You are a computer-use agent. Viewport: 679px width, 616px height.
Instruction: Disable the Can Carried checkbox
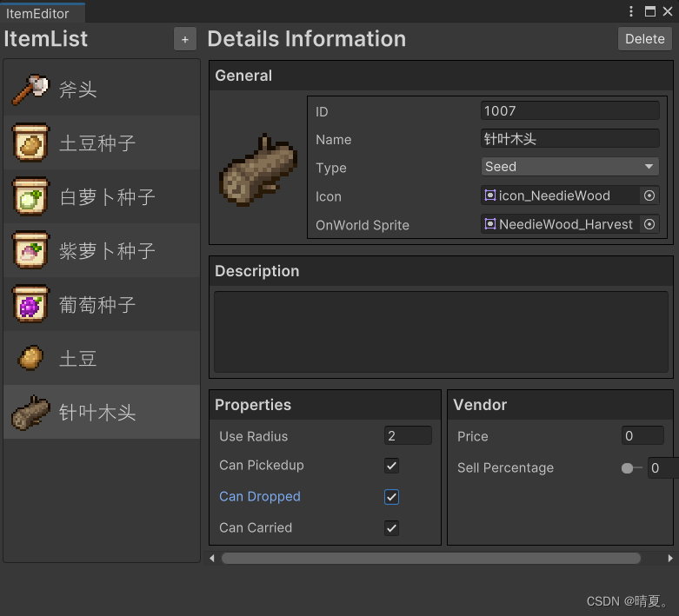(392, 528)
